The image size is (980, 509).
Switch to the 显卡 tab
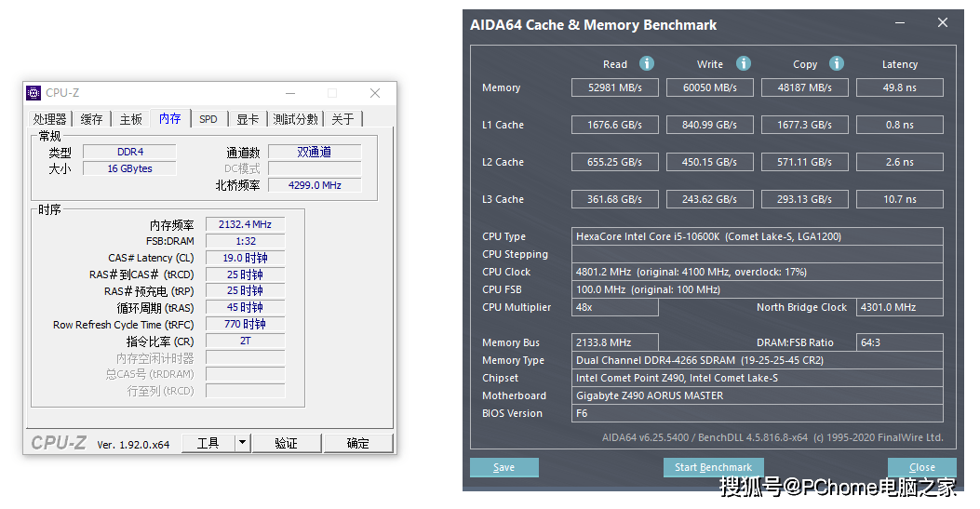click(x=248, y=119)
